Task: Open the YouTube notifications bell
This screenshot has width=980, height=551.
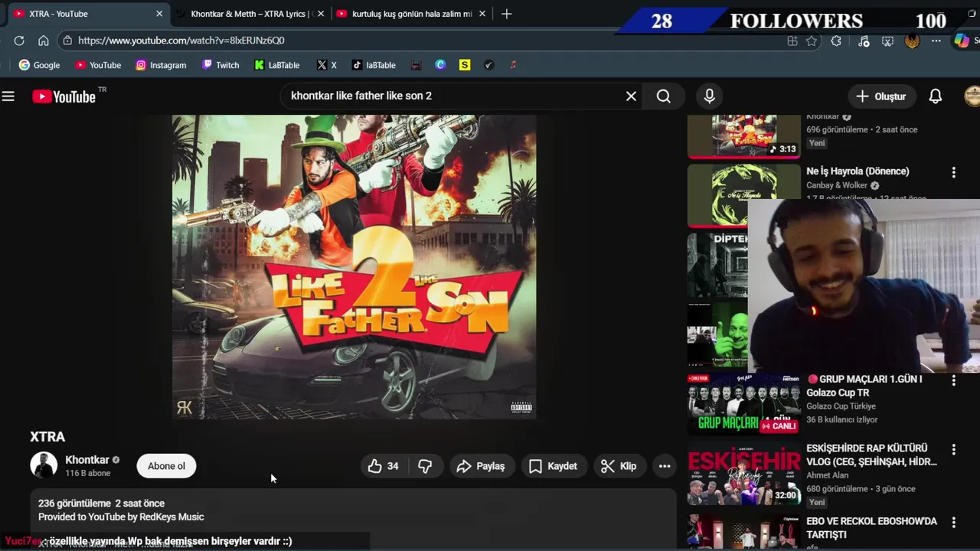Action: 936,96
